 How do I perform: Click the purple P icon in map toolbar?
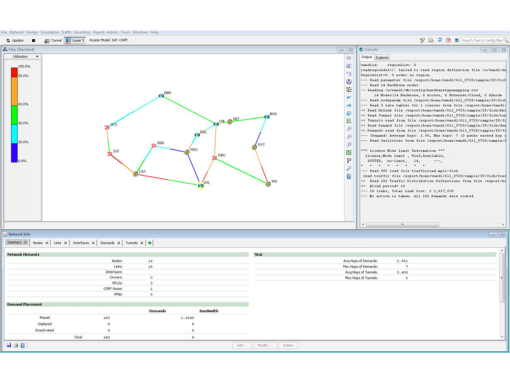[349, 161]
